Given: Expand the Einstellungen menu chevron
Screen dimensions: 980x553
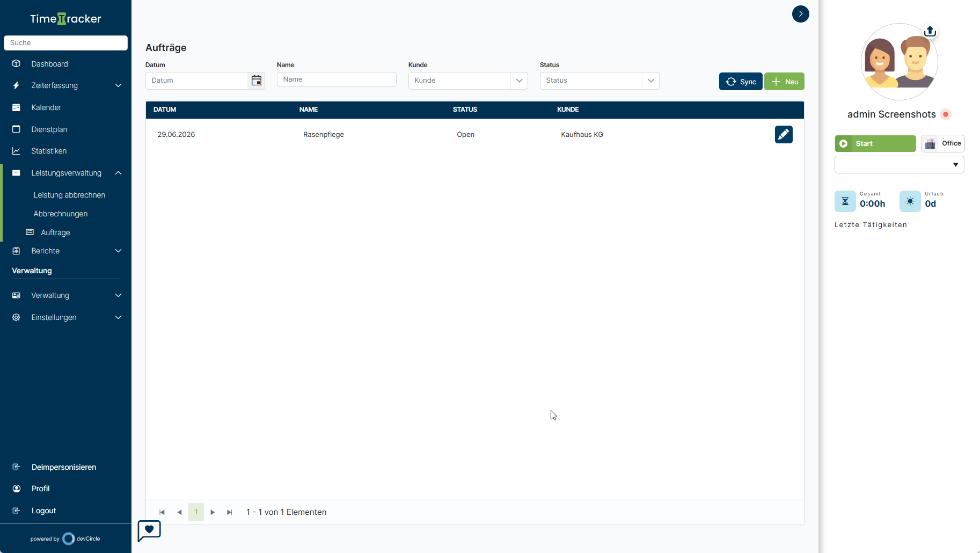Looking at the screenshot, I should pyautogui.click(x=119, y=317).
